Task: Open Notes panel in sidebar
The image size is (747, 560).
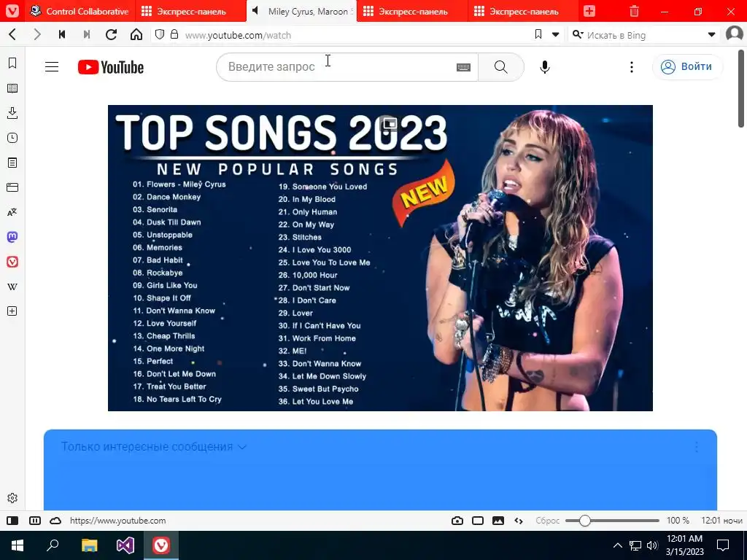Action: coord(12,163)
